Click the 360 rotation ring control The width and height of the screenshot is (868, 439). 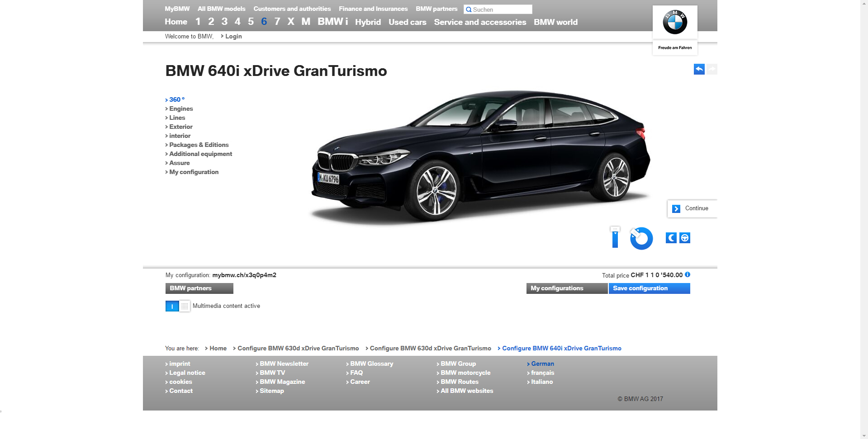(x=641, y=239)
